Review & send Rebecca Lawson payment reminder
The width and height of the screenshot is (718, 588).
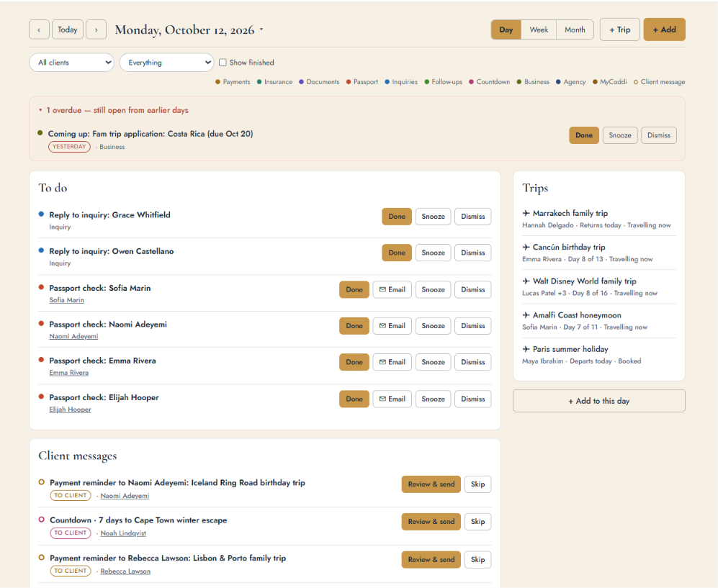click(431, 560)
